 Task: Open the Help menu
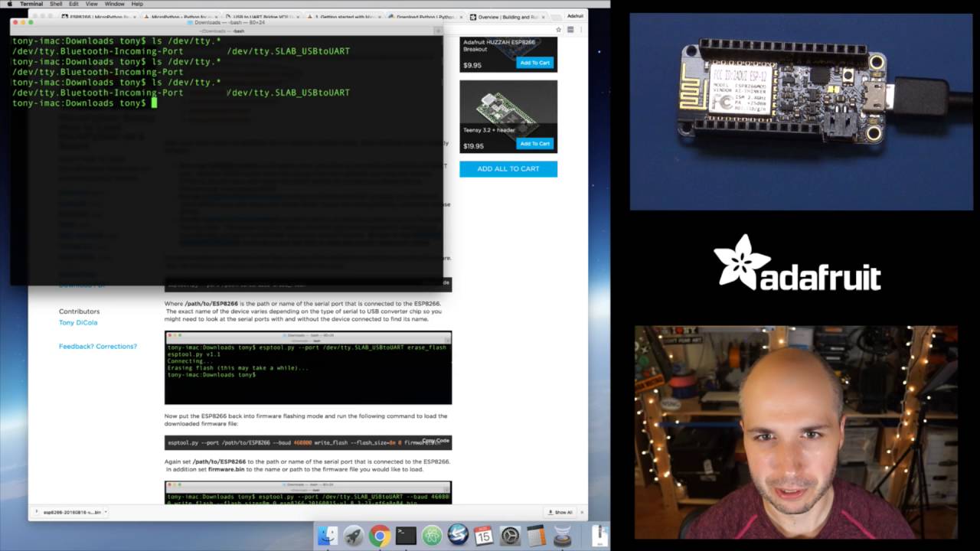pos(137,4)
